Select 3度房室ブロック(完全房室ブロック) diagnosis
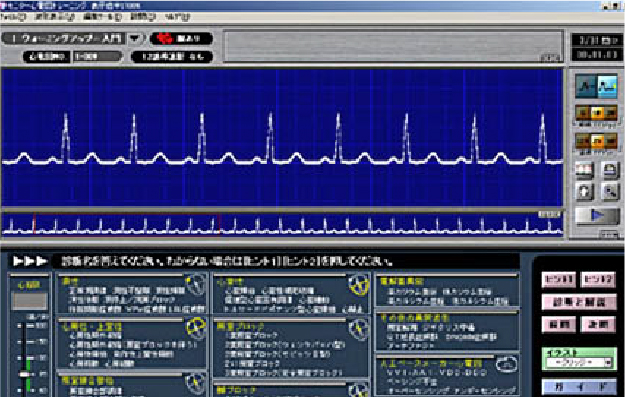The height and width of the screenshot is (397, 625). click(x=284, y=373)
